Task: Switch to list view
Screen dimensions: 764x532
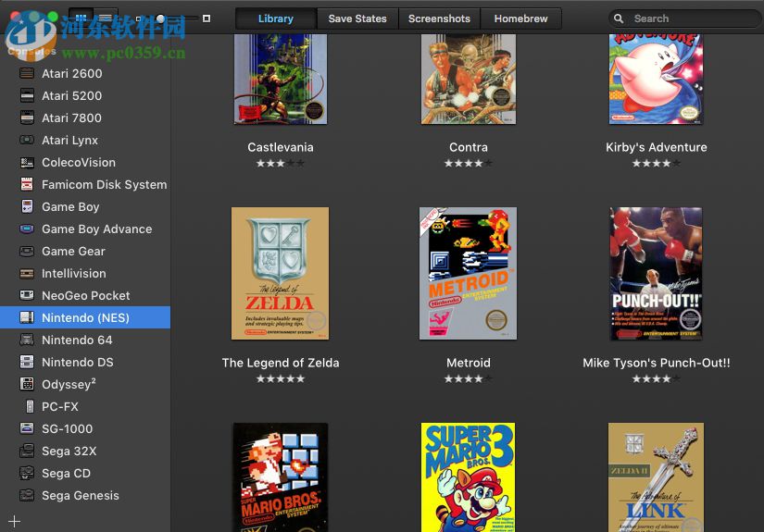Action: click(x=106, y=19)
